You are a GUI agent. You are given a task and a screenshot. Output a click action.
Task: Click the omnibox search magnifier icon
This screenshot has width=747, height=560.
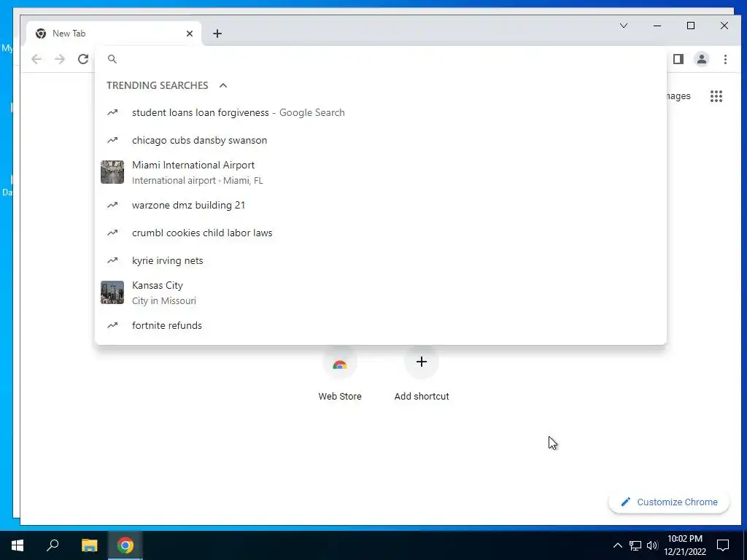[x=112, y=59]
